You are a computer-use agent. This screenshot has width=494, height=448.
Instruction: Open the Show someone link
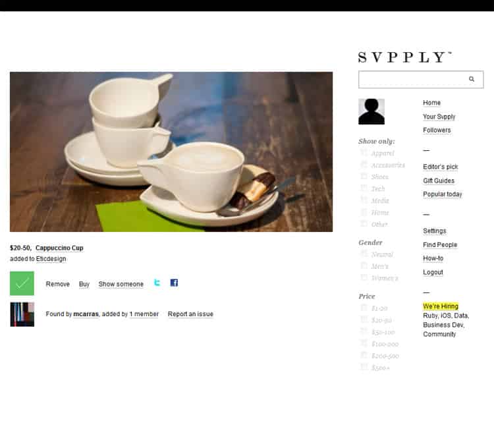click(121, 284)
